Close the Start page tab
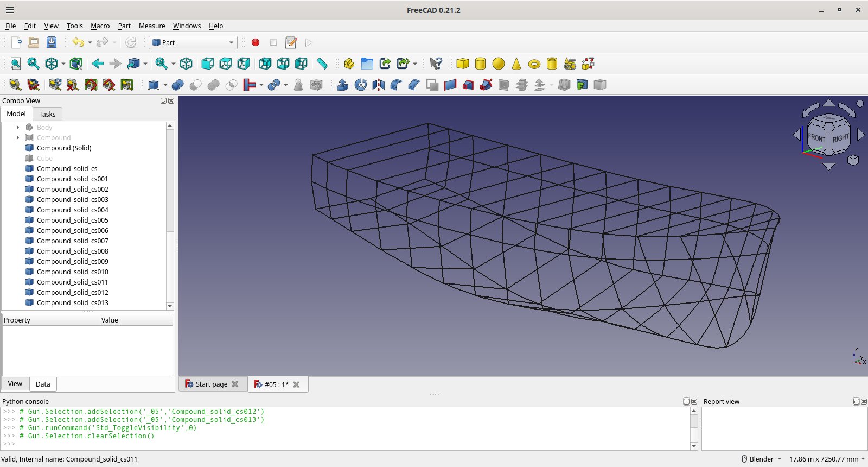 coord(235,384)
